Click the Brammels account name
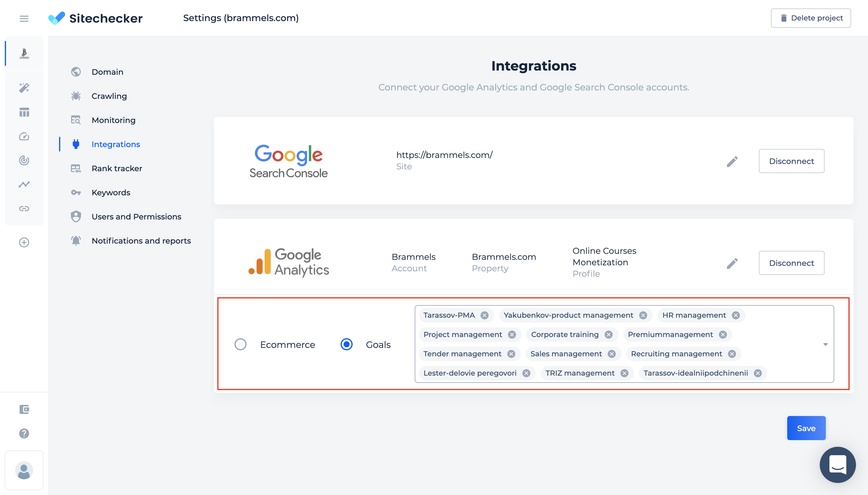The height and width of the screenshot is (495, 868). [x=413, y=257]
